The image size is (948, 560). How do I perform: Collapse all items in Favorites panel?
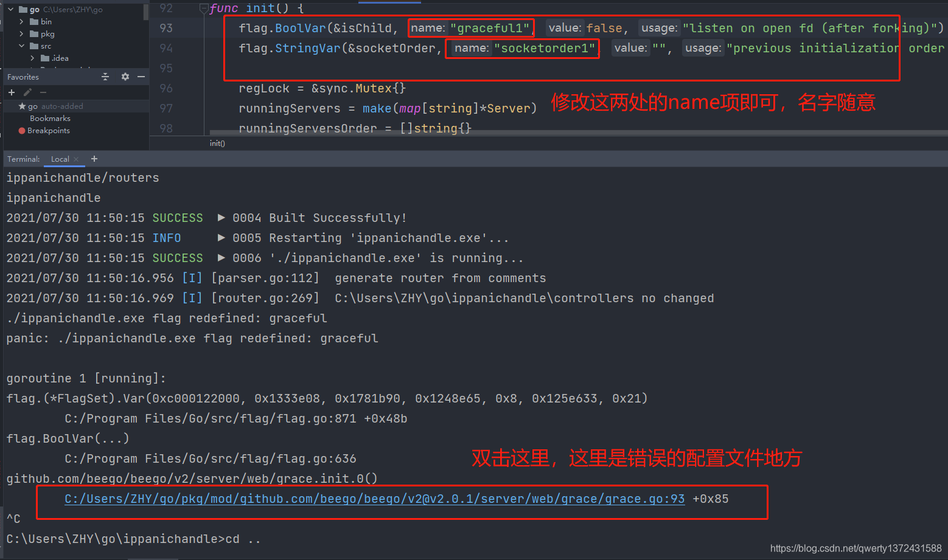105,77
